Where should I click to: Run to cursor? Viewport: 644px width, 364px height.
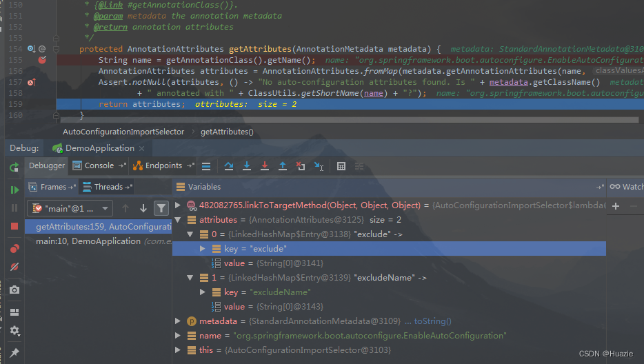[x=319, y=166]
